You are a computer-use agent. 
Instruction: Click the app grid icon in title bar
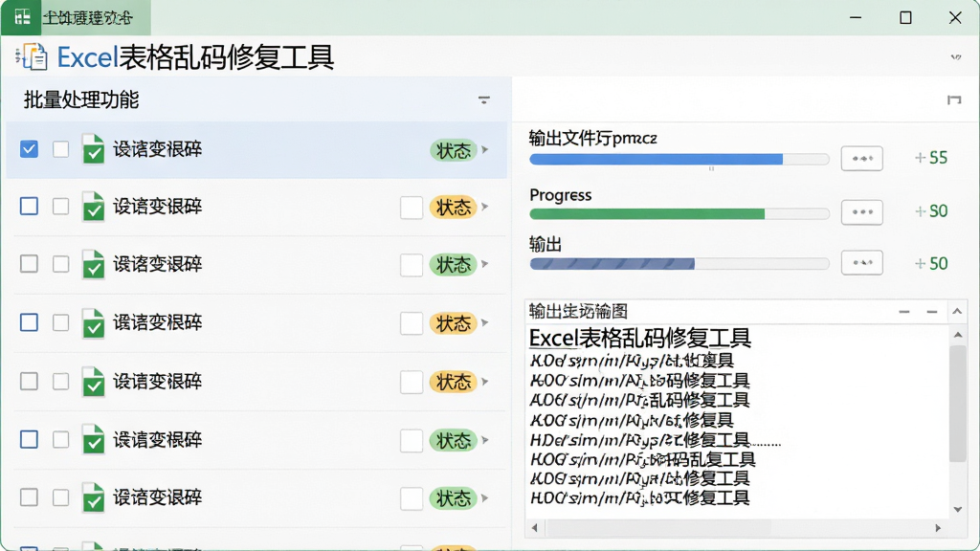[23, 17]
